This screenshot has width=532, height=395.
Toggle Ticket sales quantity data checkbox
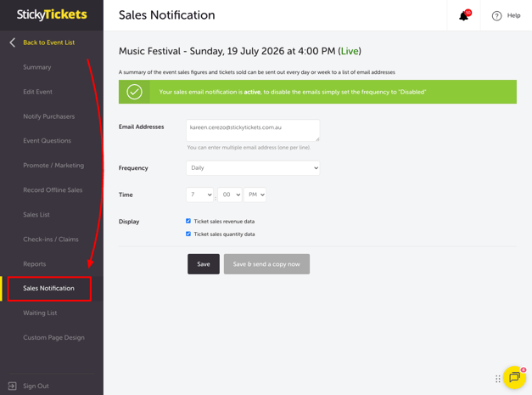pos(188,234)
